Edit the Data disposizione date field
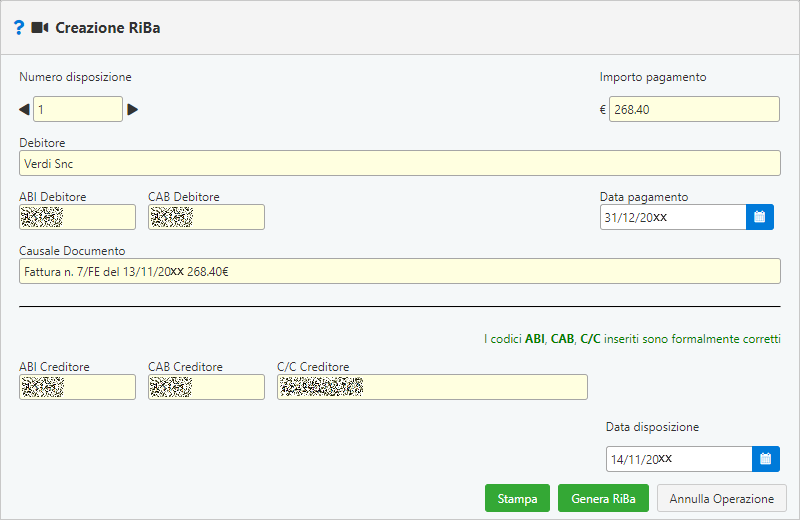 (679, 459)
